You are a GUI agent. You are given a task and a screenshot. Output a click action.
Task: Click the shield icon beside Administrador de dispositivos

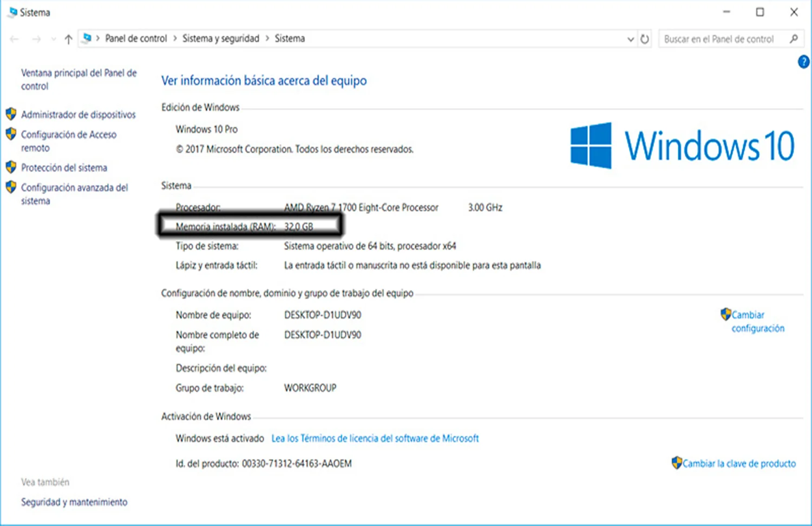(x=11, y=114)
